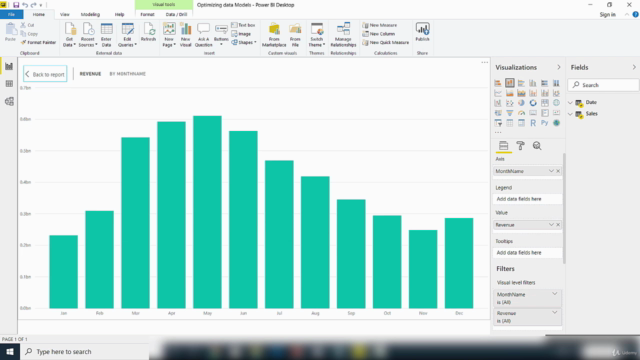Open the Analytics magnifier tab
The height and width of the screenshot is (360, 640).
click(x=537, y=146)
